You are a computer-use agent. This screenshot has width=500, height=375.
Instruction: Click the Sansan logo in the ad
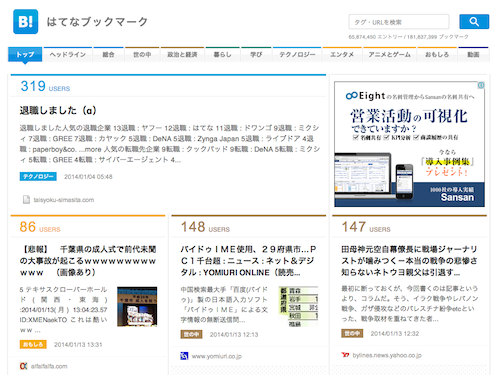point(457,197)
